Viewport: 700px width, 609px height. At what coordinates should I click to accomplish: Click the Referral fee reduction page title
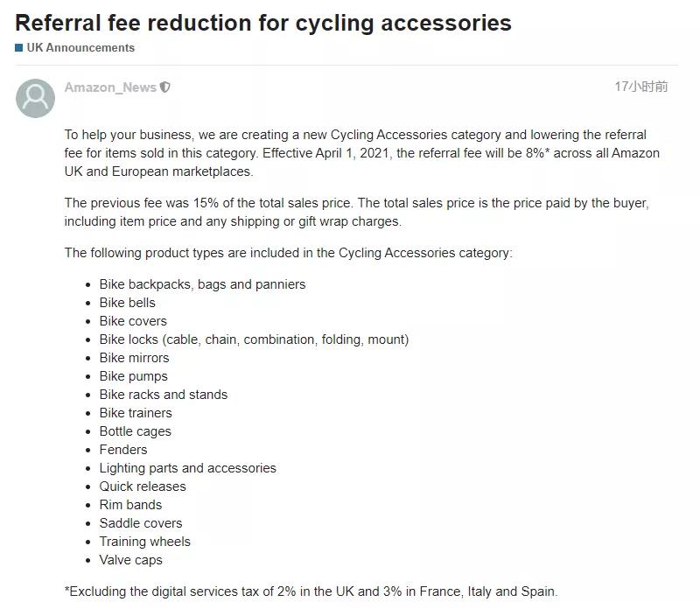(263, 23)
